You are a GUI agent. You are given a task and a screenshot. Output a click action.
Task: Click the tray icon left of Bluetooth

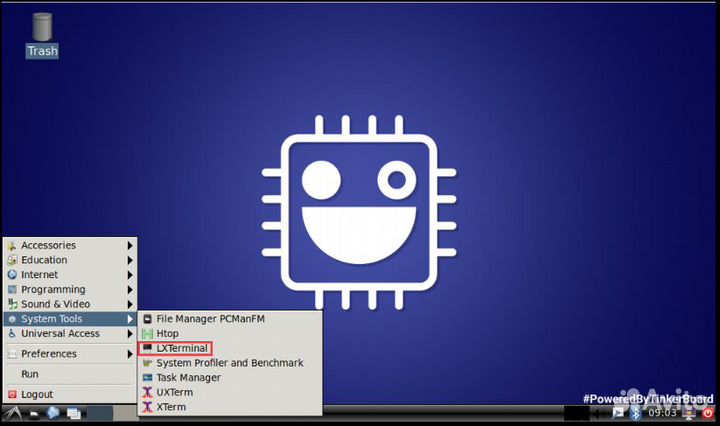(x=618, y=413)
